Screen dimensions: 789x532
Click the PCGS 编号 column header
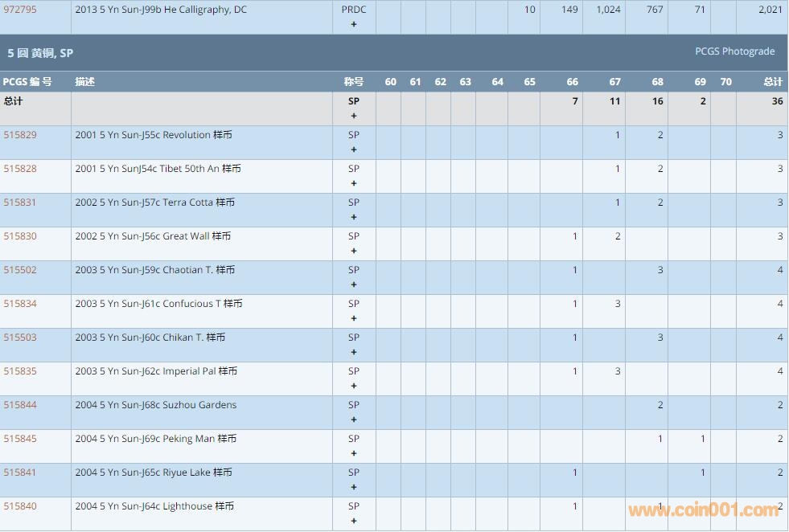27,82
